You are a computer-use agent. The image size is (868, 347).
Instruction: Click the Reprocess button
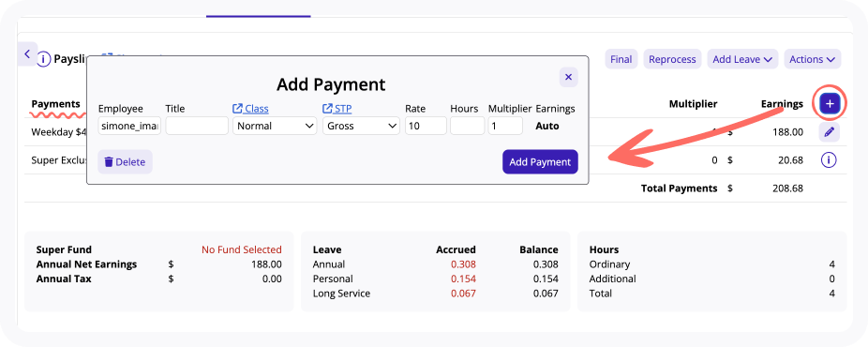pyautogui.click(x=672, y=59)
